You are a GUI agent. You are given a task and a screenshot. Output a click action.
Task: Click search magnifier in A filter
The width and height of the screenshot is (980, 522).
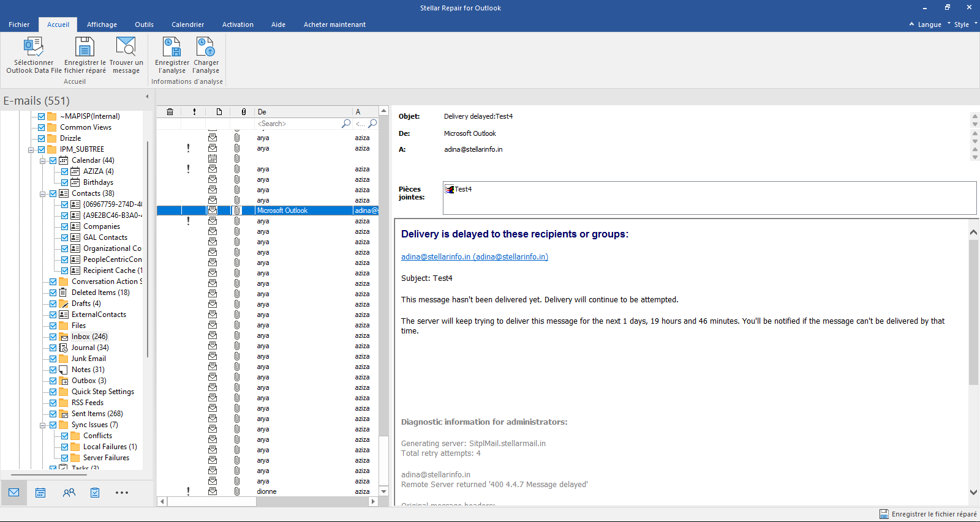(372, 124)
